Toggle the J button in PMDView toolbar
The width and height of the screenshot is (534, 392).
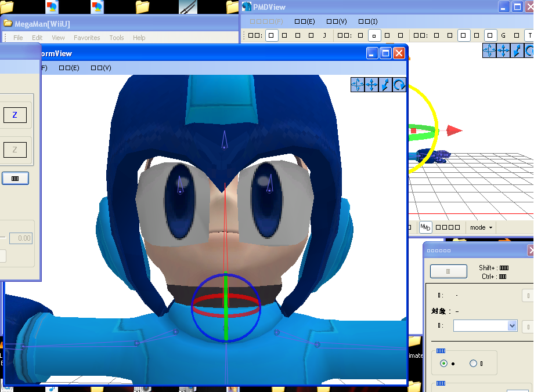[x=324, y=35]
